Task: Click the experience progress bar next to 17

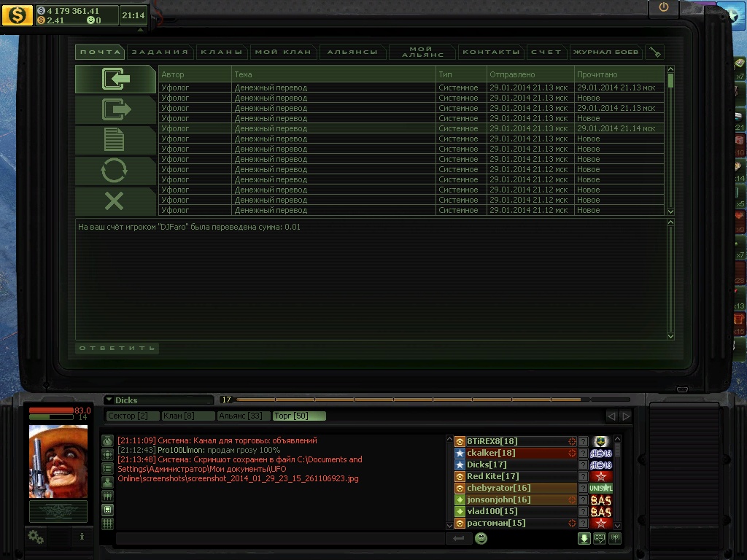Action: (433, 400)
